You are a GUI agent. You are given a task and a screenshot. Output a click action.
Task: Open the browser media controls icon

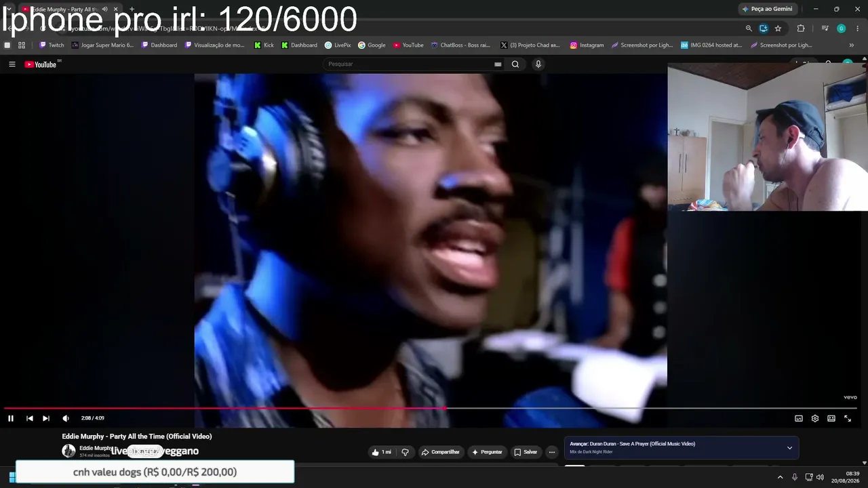coord(825,28)
